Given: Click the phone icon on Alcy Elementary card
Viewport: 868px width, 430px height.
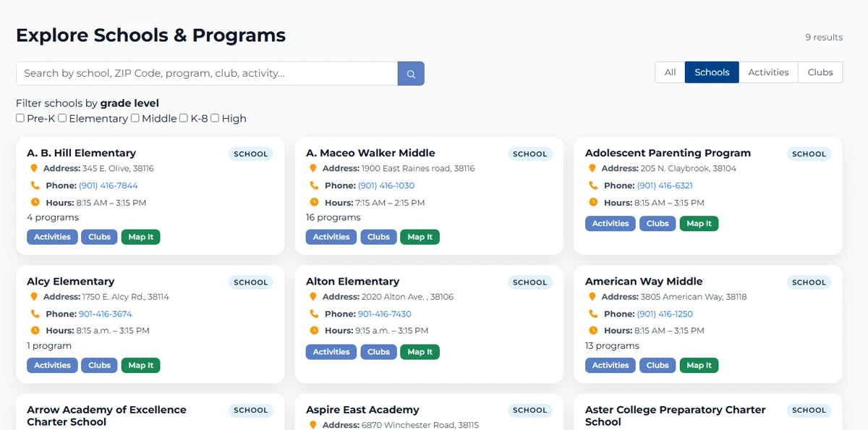Looking at the screenshot, I should point(34,313).
